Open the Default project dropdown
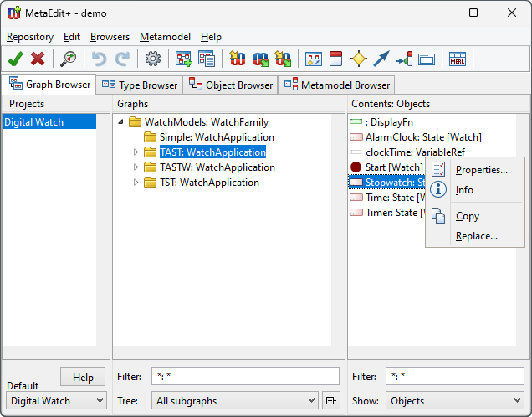Screen dimensions: 532x417 (x=57, y=401)
